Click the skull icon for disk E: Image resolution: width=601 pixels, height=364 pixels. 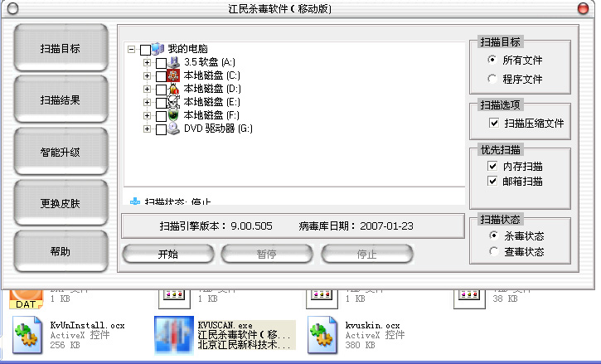pyautogui.click(x=173, y=102)
